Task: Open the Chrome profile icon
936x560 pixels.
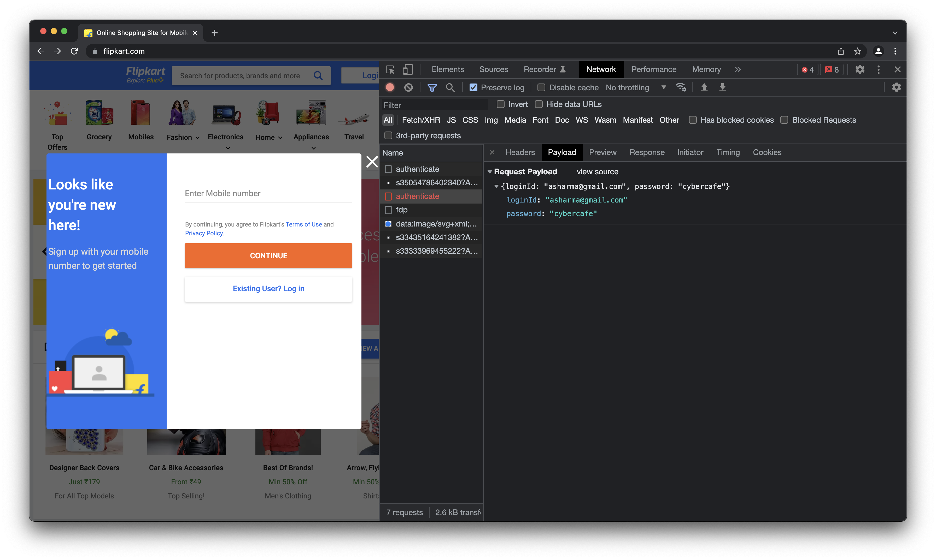Action: pyautogui.click(x=879, y=51)
